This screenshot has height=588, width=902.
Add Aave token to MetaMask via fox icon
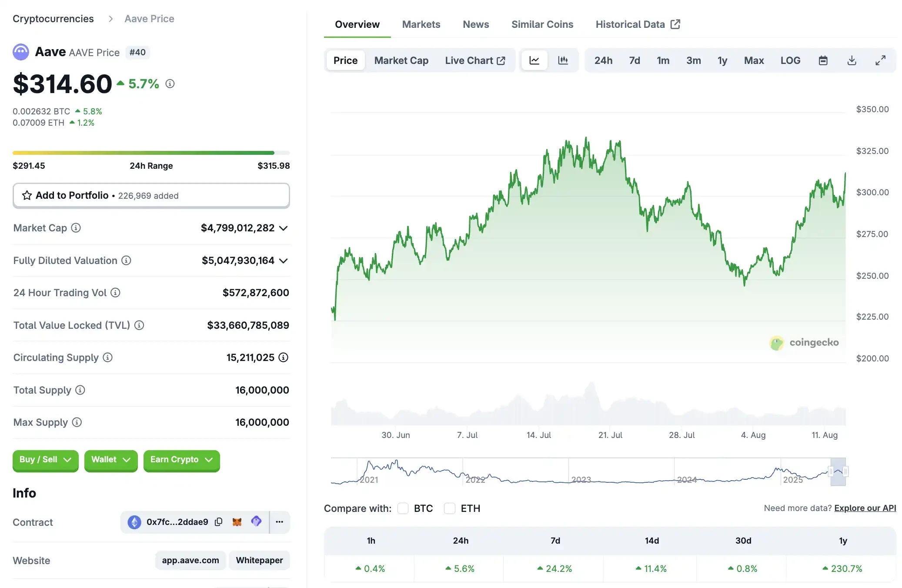pos(237,522)
